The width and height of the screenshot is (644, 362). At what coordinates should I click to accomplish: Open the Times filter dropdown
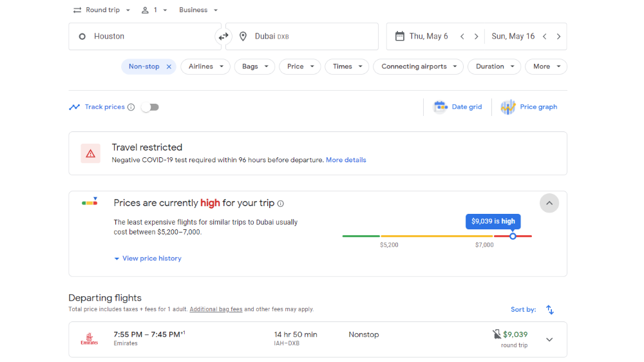347,66
